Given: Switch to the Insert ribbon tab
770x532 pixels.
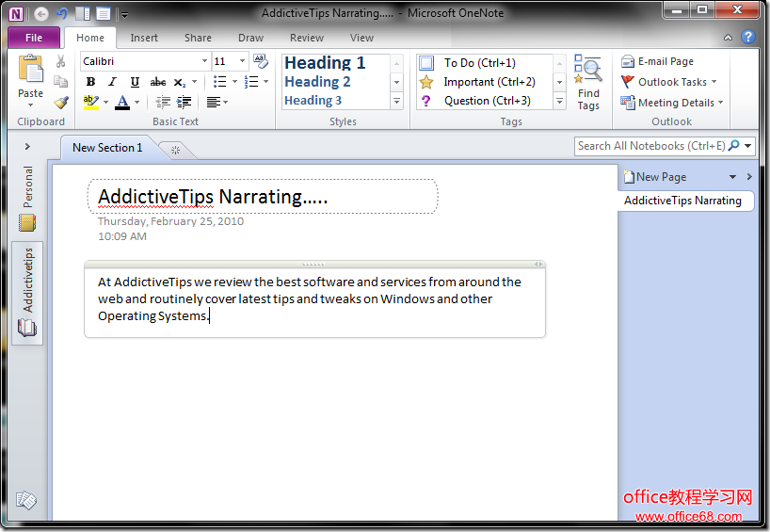Looking at the screenshot, I should (x=144, y=38).
